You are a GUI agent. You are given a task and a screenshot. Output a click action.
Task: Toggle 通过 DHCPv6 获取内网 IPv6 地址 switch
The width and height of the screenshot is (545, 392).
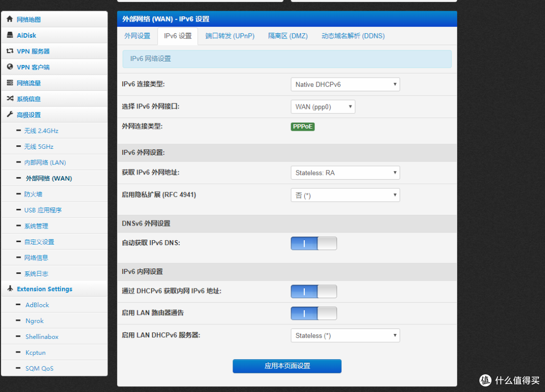point(313,291)
